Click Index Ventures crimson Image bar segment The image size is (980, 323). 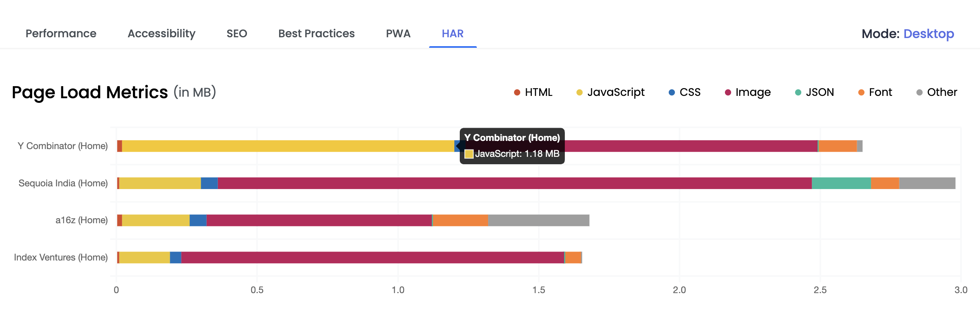[x=373, y=257]
